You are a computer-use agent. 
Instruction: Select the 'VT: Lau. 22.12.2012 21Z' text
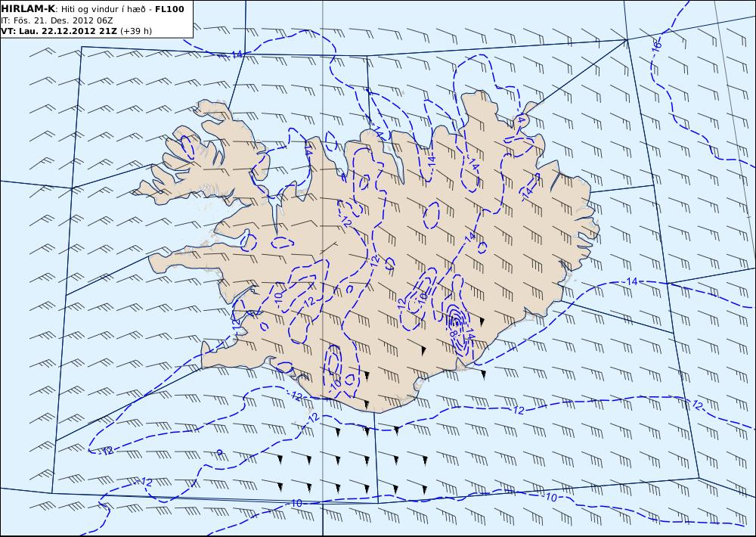pos(59,31)
